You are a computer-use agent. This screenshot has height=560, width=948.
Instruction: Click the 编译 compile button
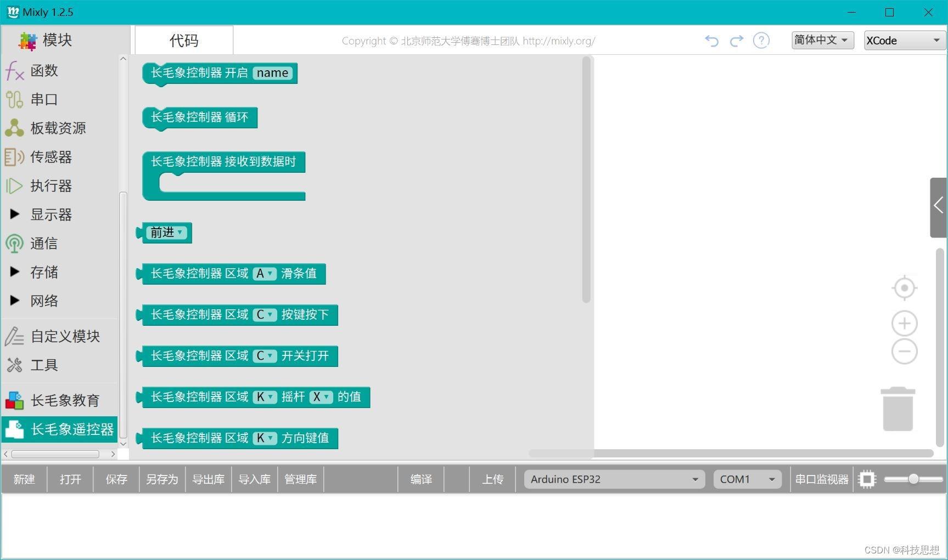click(x=421, y=479)
